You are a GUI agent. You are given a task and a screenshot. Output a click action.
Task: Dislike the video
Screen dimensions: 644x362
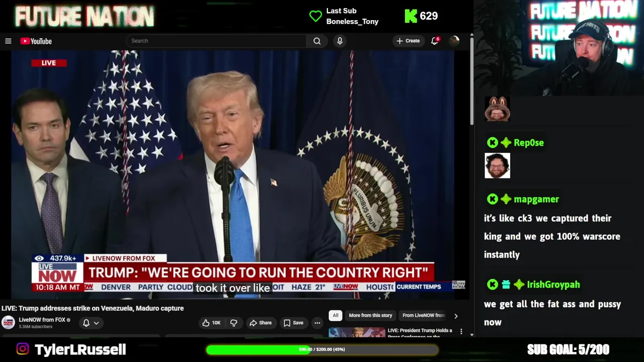click(233, 323)
